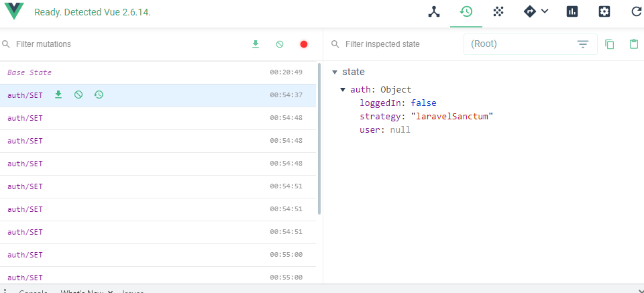Select the Base State entry
644x293 pixels.
(158, 72)
